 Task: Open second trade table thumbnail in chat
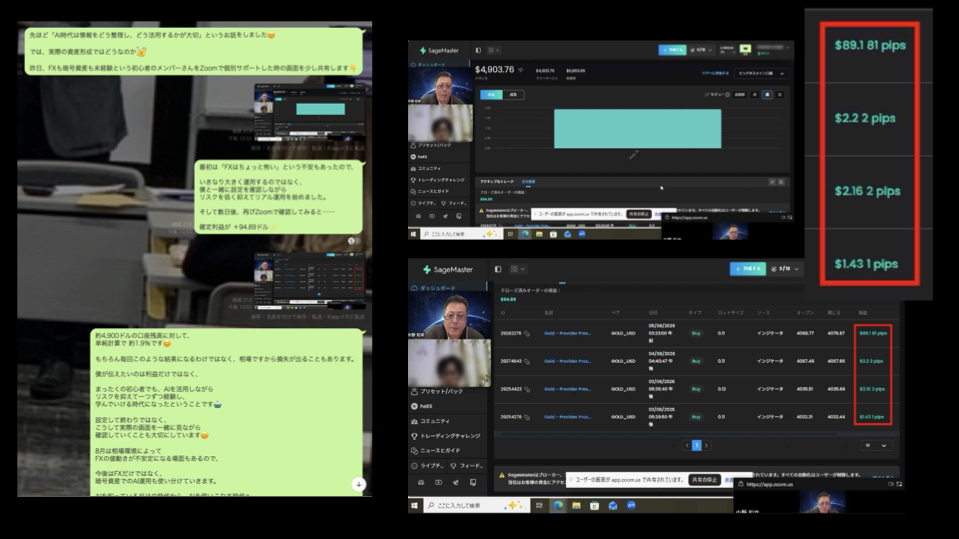pos(309,281)
